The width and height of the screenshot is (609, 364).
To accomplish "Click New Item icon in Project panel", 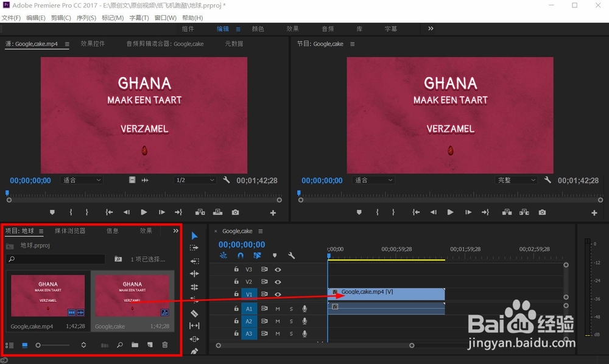I will click(x=150, y=345).
